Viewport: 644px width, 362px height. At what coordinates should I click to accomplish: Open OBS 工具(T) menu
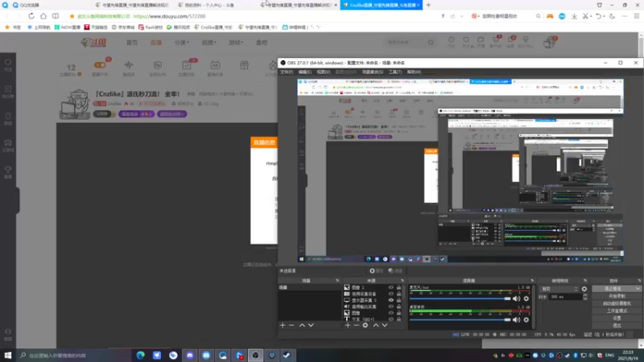coord(395,72)
